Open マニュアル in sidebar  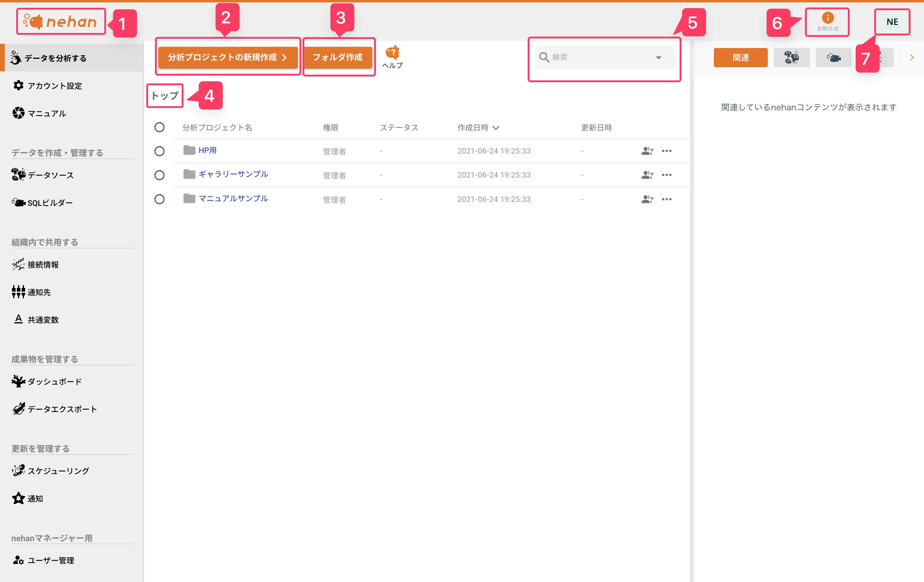[x=72, y=113]
